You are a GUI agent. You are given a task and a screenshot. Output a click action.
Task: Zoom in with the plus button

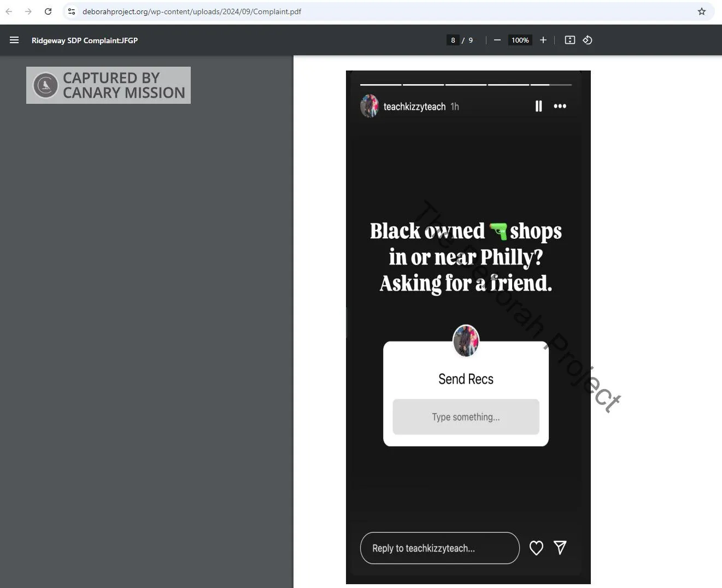(543, 40)
